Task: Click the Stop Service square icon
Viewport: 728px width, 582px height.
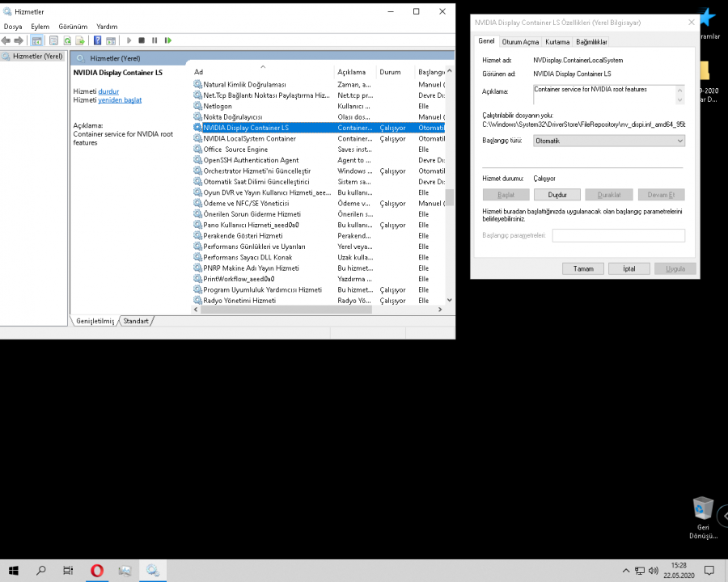Action: [x=142, y=41]
